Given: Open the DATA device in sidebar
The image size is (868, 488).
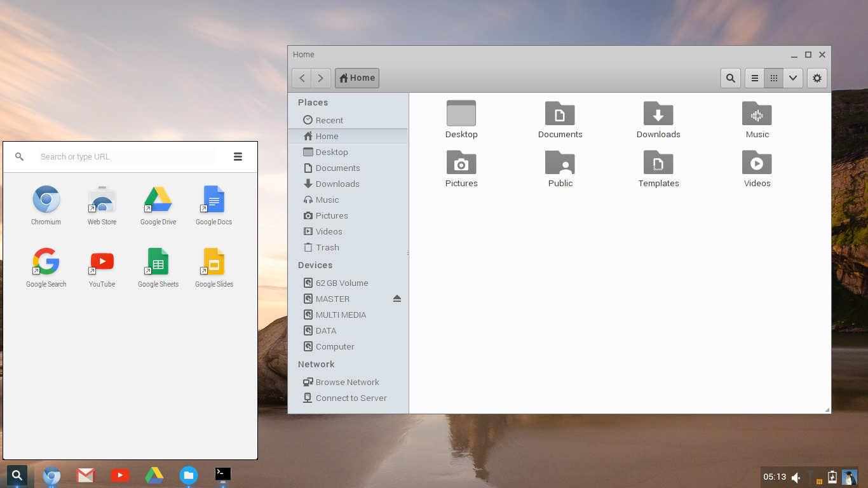Looking at the screenshot, I should point(348,330).
